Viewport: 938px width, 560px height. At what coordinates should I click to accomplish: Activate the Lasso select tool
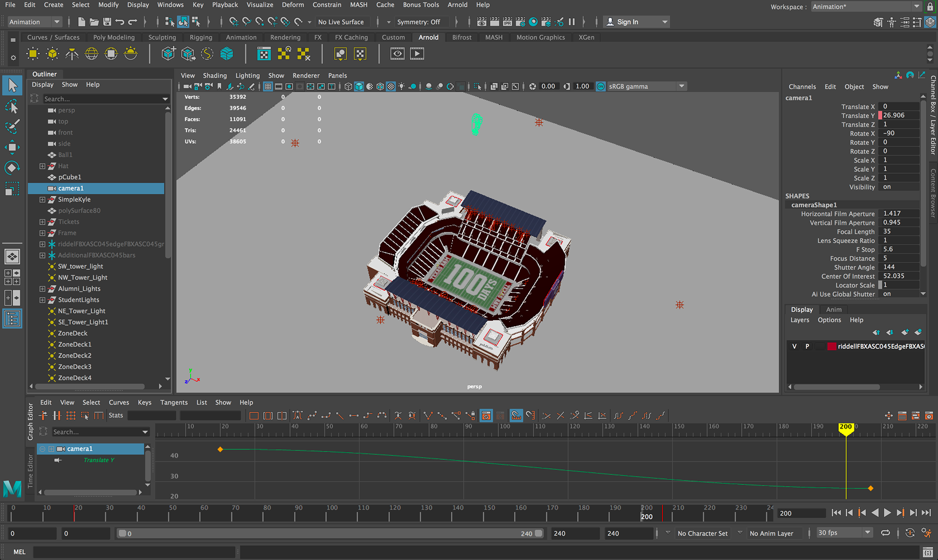click(12, 106)
